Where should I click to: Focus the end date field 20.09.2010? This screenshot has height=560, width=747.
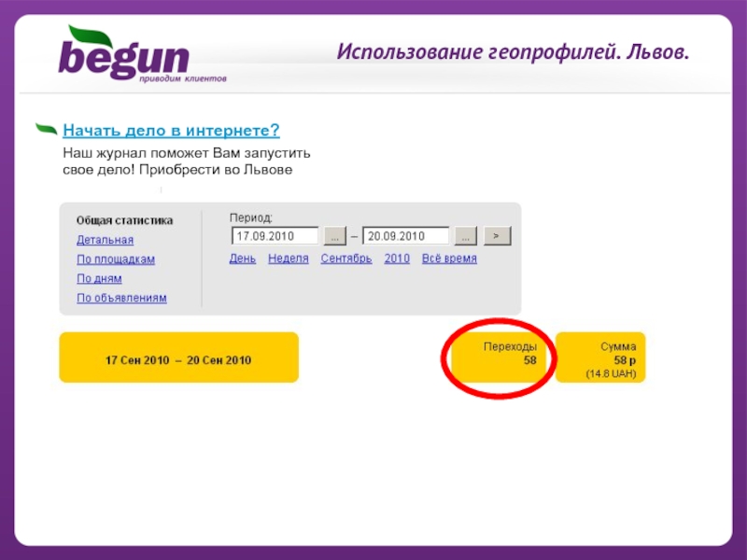point(406,236)
